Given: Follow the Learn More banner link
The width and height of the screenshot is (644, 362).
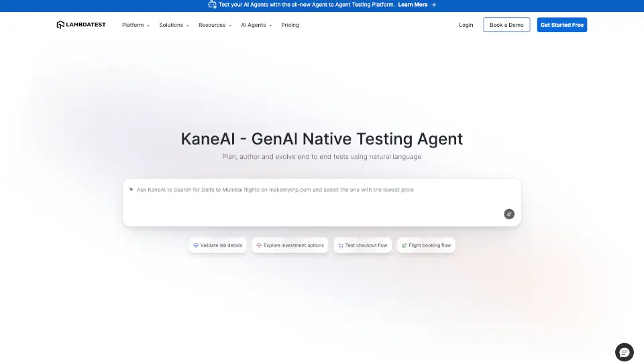Looking at the screenshot, I should (413, 5).
